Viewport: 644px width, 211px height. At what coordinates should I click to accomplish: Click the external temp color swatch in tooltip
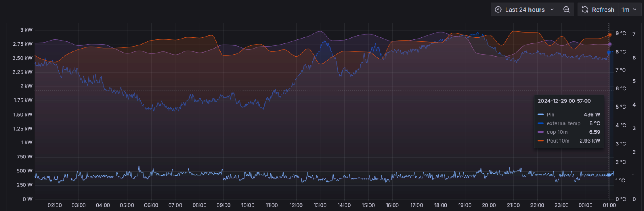541,123
